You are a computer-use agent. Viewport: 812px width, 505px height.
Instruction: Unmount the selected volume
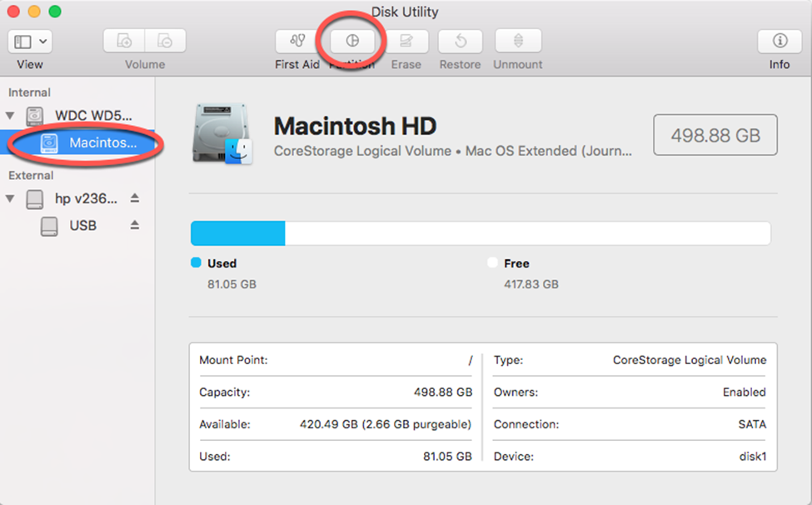[x=517, y=40]
